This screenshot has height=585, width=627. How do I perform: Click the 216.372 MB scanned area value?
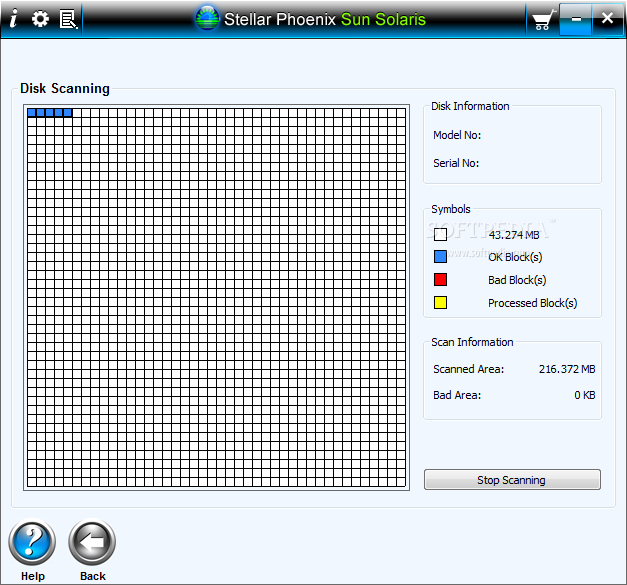(567, 369)
